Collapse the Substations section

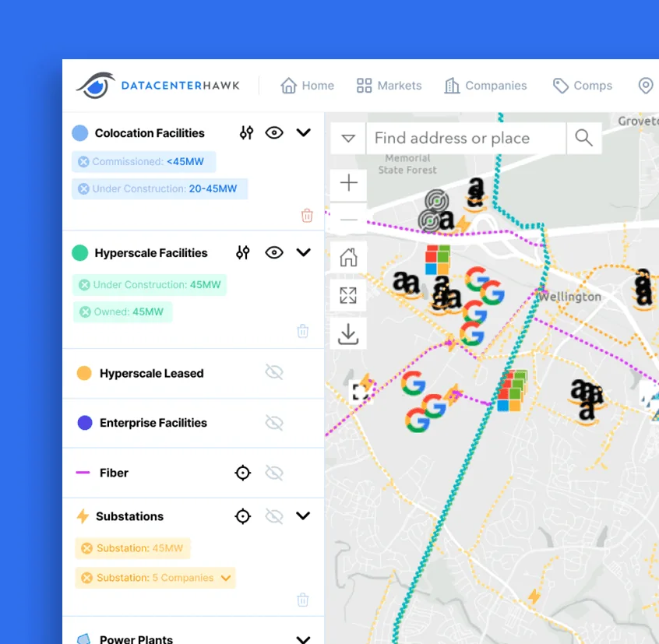click(x=303, y=516)
